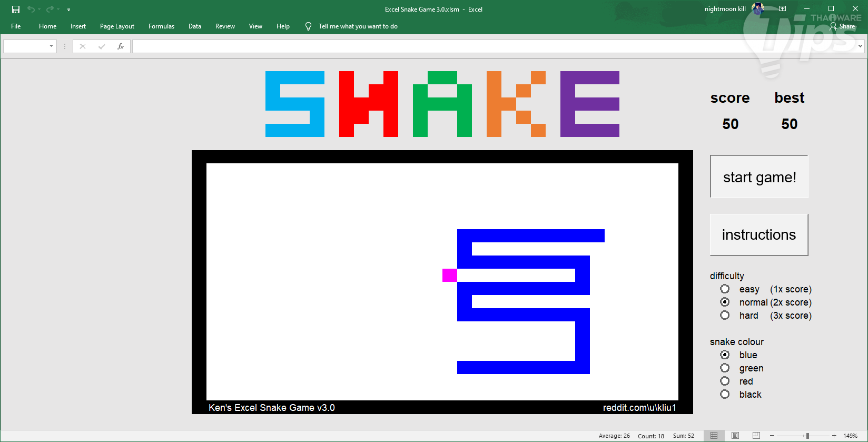Click the 'best' heading label
Screen dimensions: 868x442
click(x=790, y=97)
